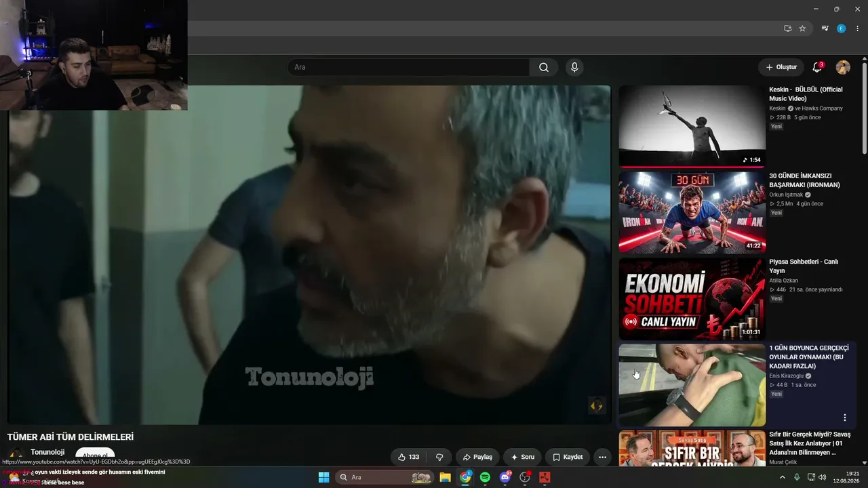This screenshot has width=868, height=488.
Task: Start voice search with the microphone icon
Action: coord(574,67)
